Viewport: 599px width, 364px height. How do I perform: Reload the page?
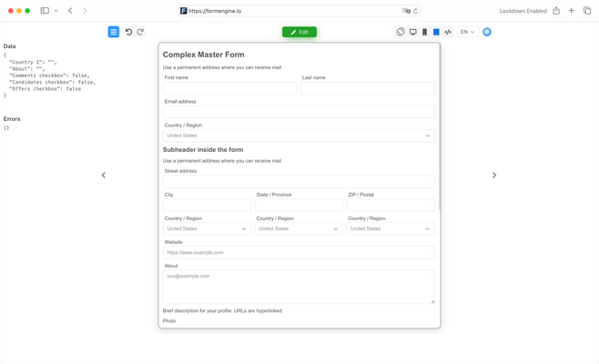(x=416, y=11)
